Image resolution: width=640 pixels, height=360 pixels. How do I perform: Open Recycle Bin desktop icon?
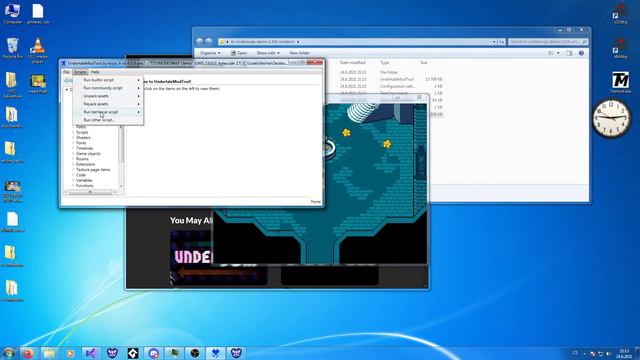[13, 48]
